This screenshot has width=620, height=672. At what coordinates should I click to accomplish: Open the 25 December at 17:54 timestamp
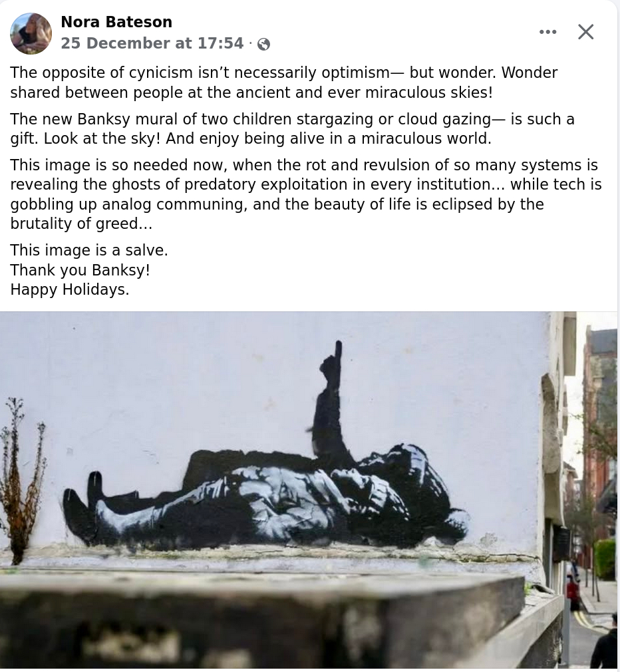click(152, 43)
